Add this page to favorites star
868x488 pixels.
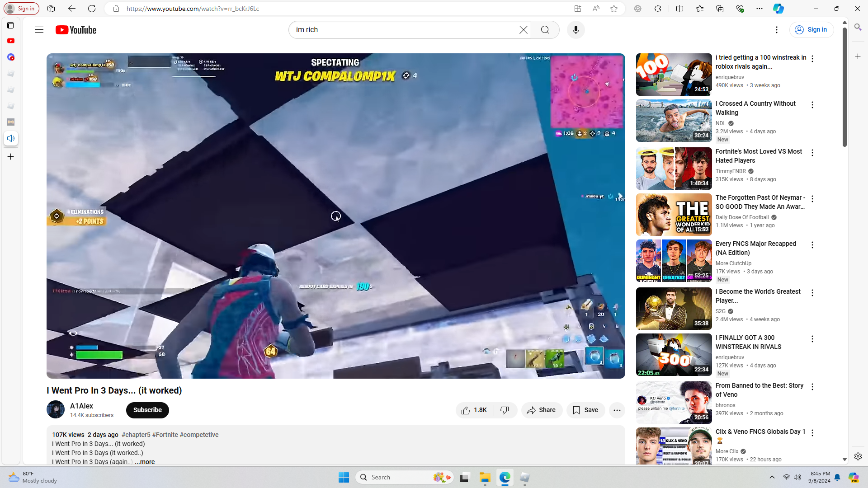pos(614,9)
